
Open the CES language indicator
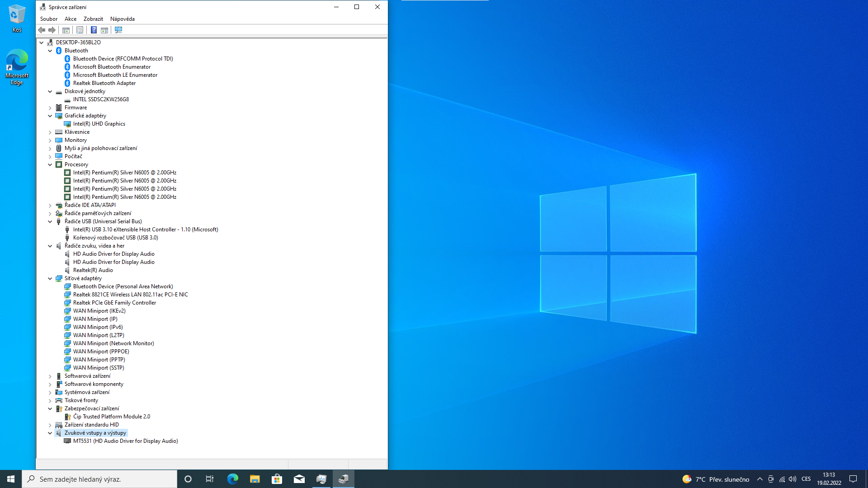[806, 479]
